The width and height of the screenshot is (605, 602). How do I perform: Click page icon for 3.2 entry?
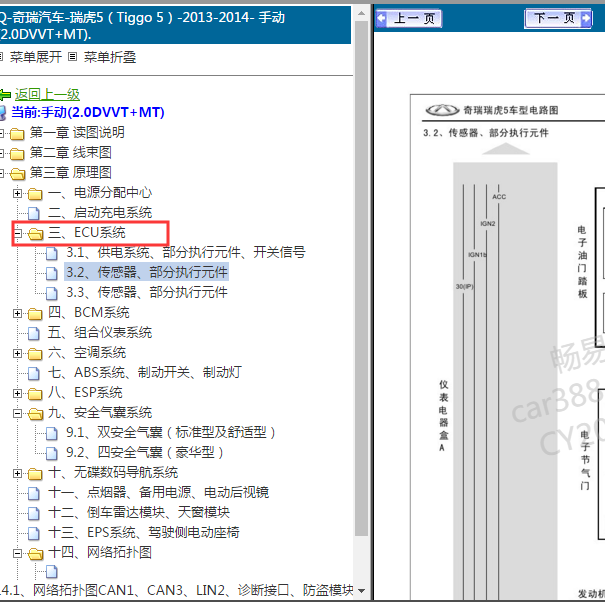tap(52, 274)
